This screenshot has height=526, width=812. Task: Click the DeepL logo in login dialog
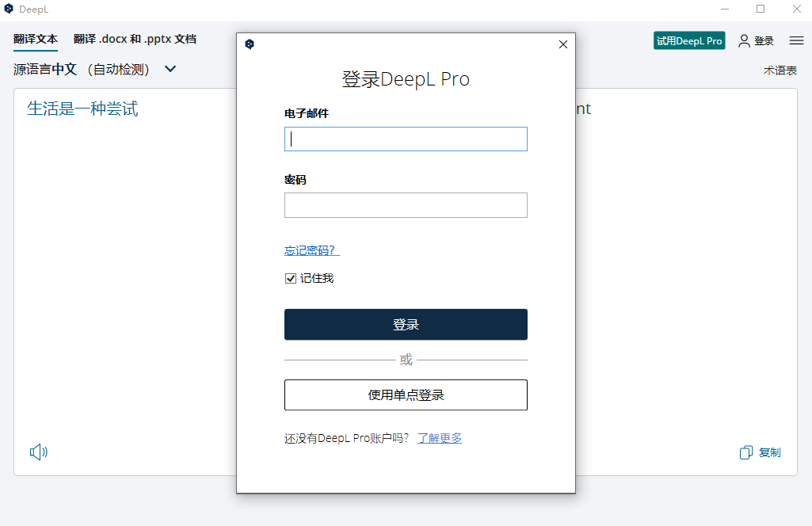[x=250, y=44]
